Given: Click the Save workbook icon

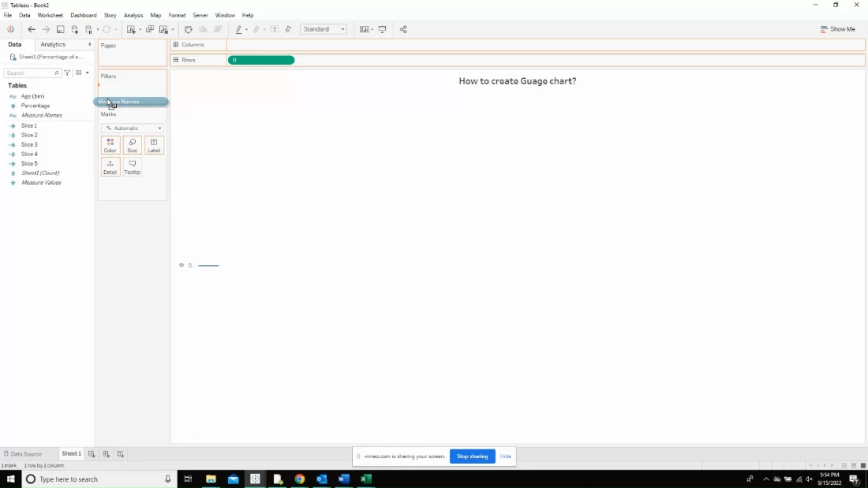Looking at the screenshot, I should pyautogui.click(x=60, y=29).
